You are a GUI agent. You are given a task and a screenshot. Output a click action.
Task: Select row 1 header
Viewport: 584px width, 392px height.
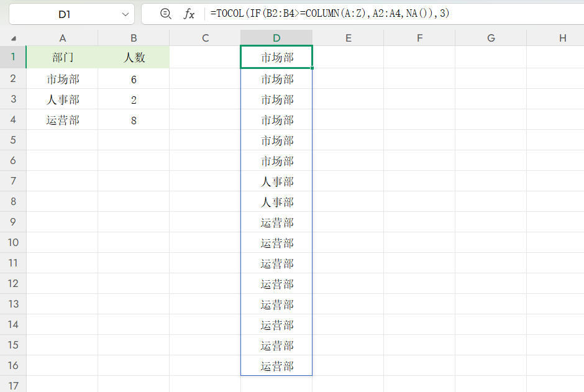coord(13,58)
